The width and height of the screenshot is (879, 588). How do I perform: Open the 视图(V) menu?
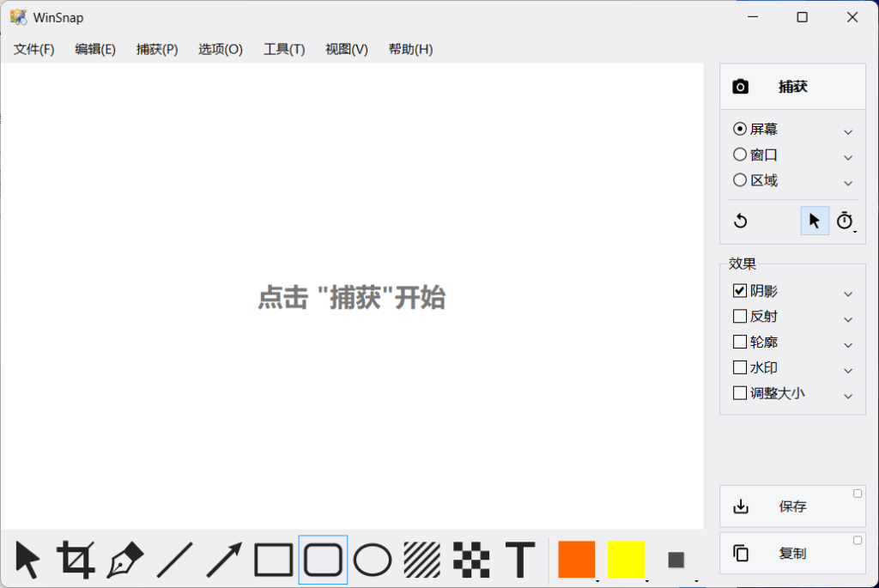(x=347, y=49)
